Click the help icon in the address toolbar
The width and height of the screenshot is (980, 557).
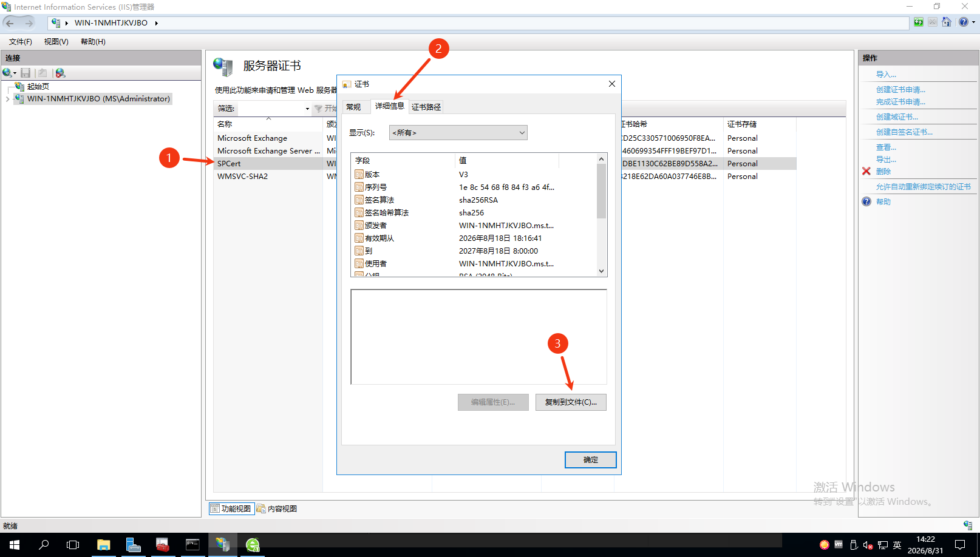pos(963,22)
